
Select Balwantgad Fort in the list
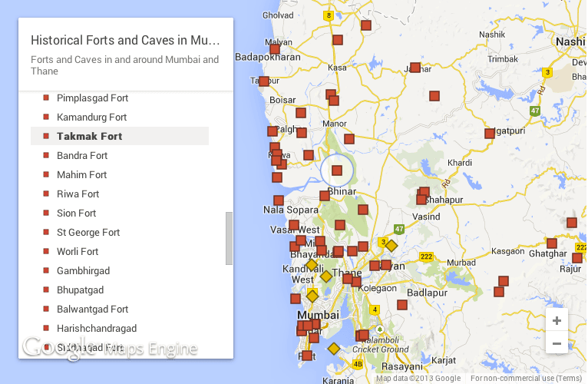[x=92, y=310]
